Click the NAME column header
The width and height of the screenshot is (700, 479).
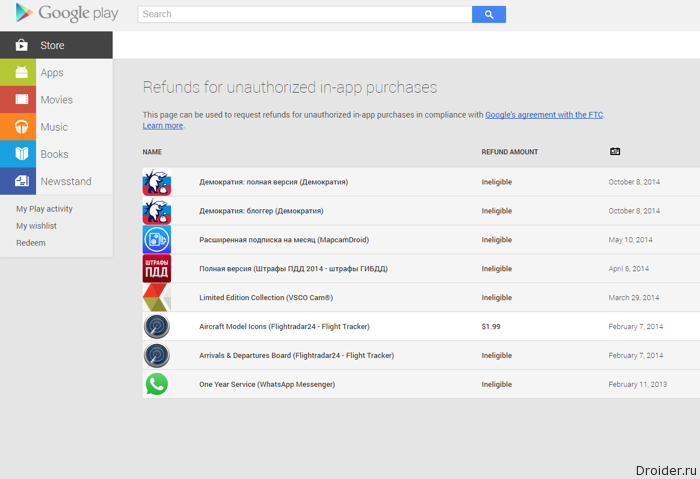(152, 152)
